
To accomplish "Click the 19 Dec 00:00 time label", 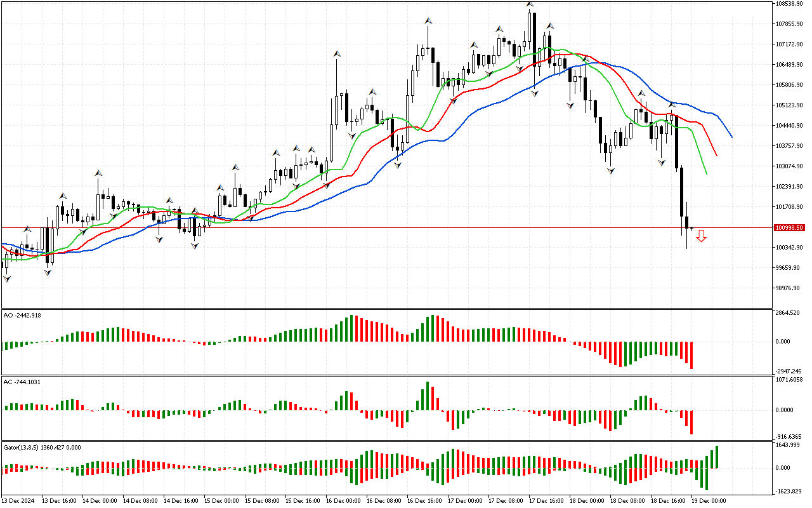I will (x=709, y=500).
